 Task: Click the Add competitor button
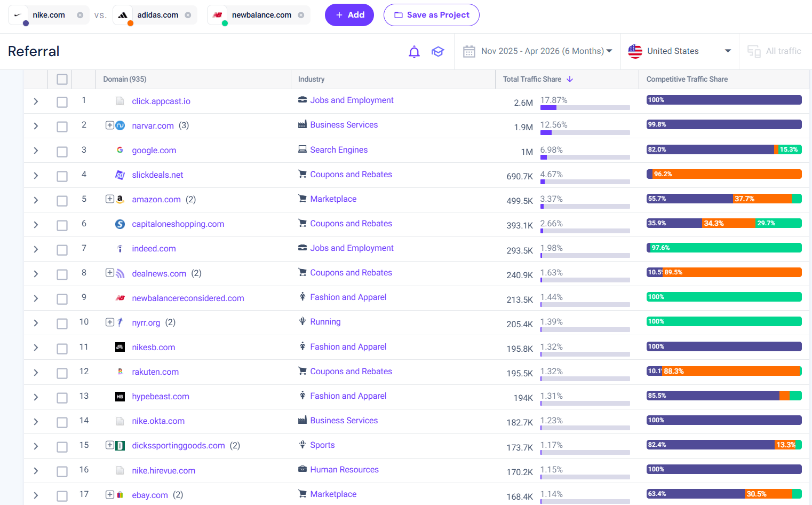[x=349, y=15]
